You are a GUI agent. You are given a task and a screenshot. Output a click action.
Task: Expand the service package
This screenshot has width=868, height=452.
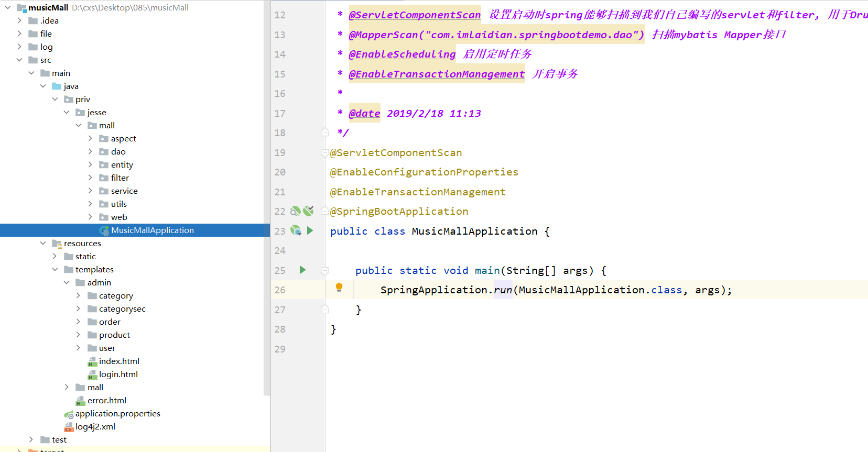90,191
